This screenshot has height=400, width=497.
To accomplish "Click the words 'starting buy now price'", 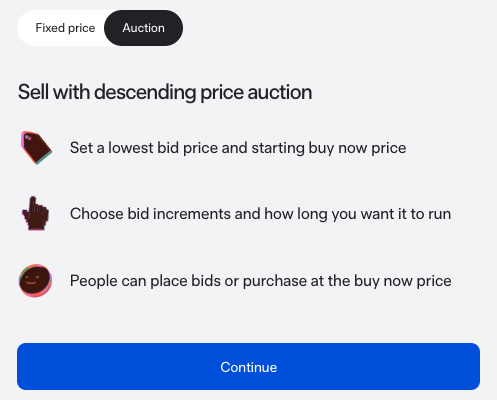I will (329, 148).
